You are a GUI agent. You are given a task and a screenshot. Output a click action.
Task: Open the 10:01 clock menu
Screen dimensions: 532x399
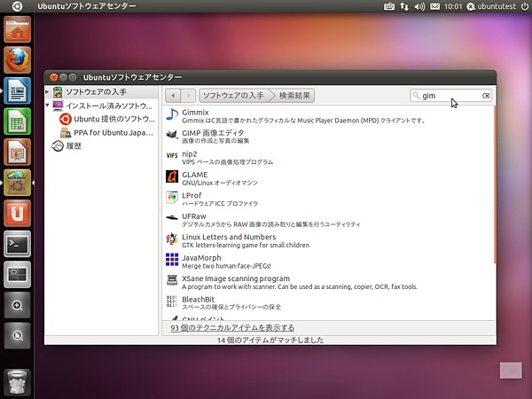(453, 6)
